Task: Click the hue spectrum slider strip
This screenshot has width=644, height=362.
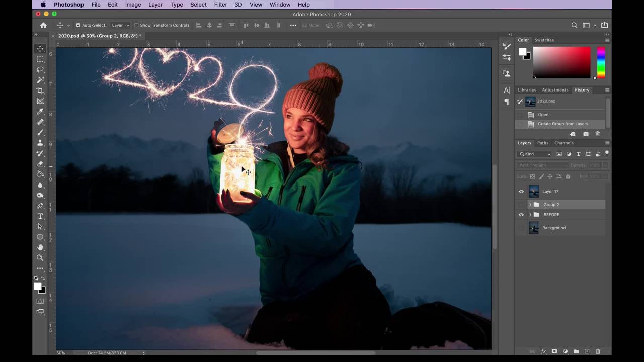Action: pyautogui.click(x=601, y=62)
